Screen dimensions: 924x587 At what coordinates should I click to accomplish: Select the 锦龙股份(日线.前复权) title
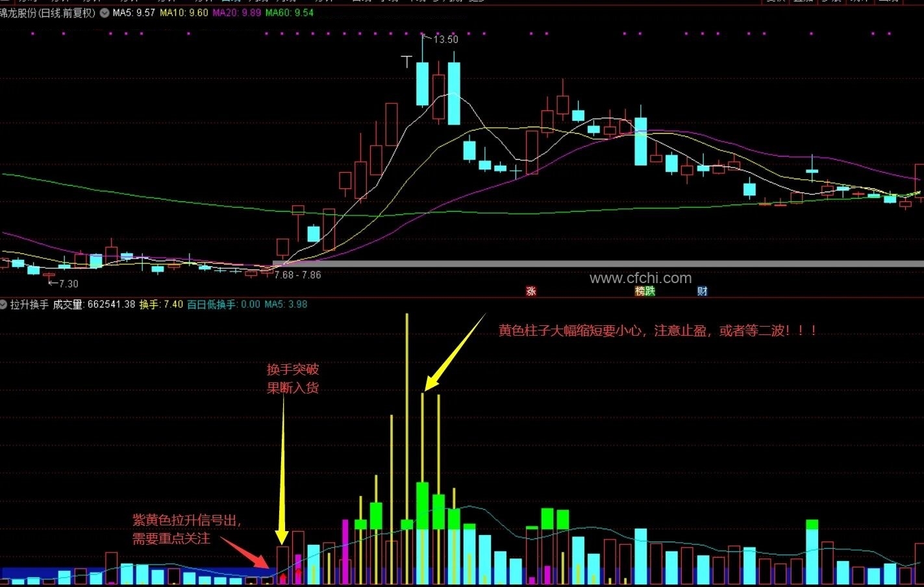tap(48, 12)
